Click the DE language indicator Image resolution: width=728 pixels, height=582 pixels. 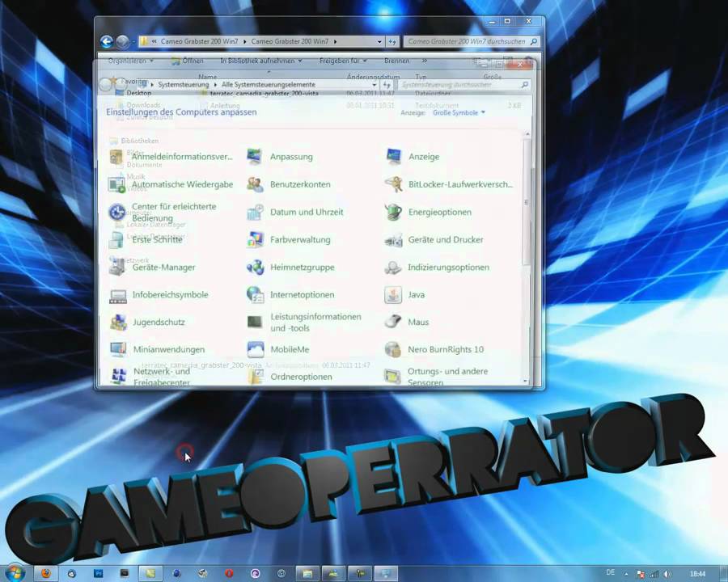[x=611, y=573]
